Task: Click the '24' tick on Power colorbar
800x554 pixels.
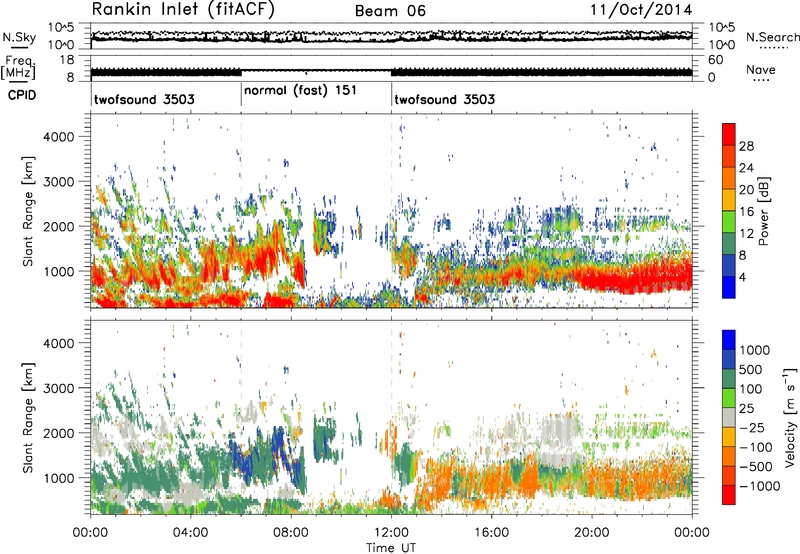Action: click(746, 168)
